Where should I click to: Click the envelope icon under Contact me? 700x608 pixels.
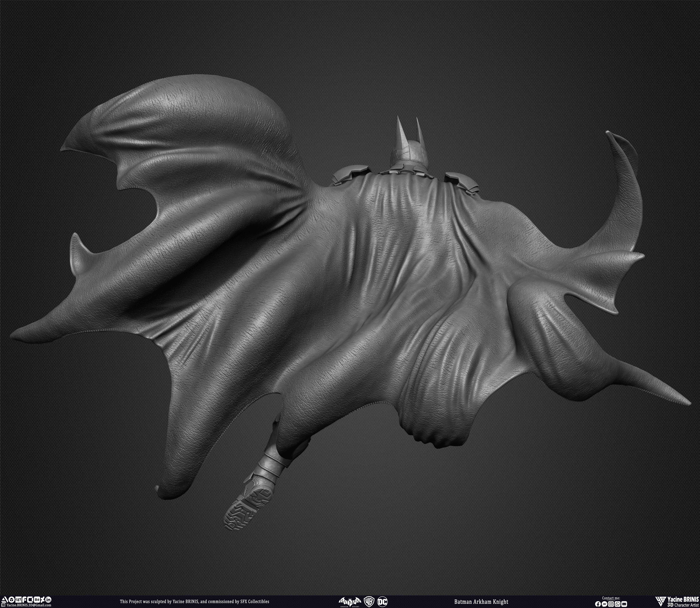coord(624,604)
